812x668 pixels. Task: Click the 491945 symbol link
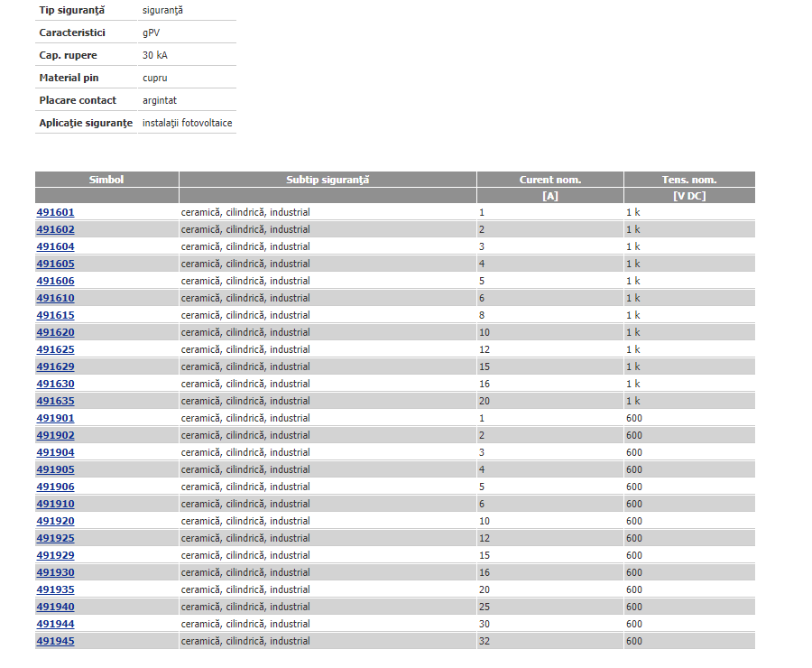55,641
